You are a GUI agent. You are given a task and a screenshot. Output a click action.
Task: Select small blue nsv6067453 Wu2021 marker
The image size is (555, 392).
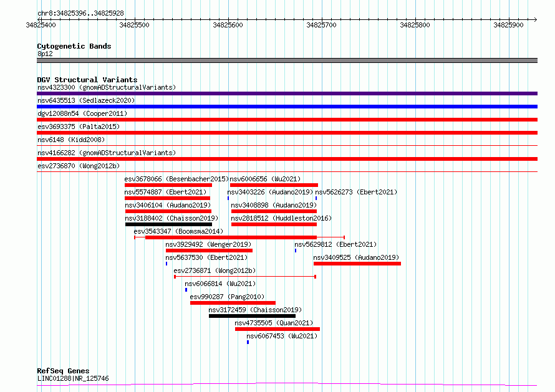pyautogui.click(x=248, y=342)
